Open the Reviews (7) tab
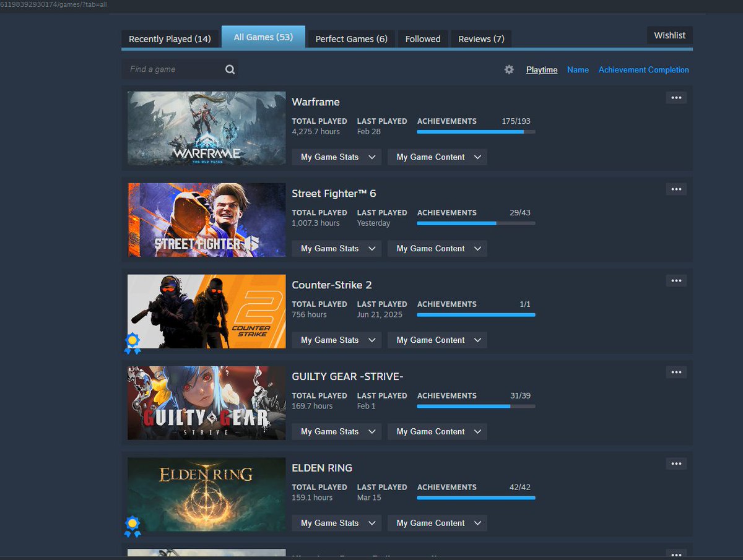 point(481,39)
